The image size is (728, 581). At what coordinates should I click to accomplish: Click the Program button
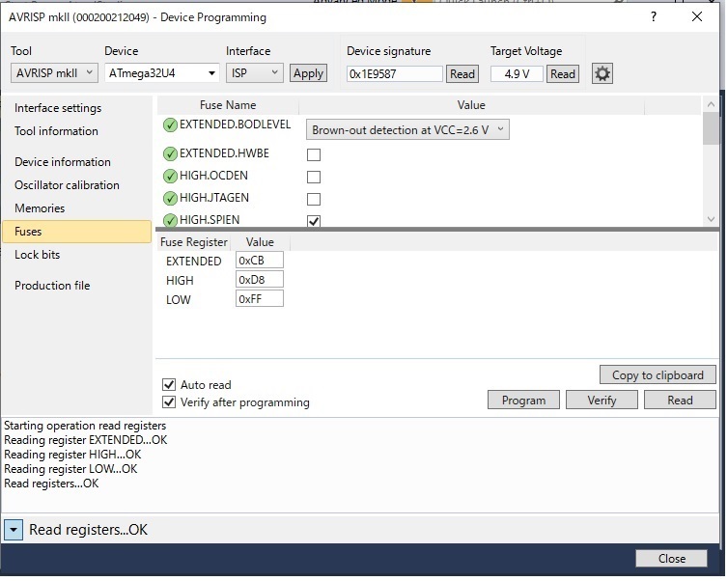coord(523,400)
